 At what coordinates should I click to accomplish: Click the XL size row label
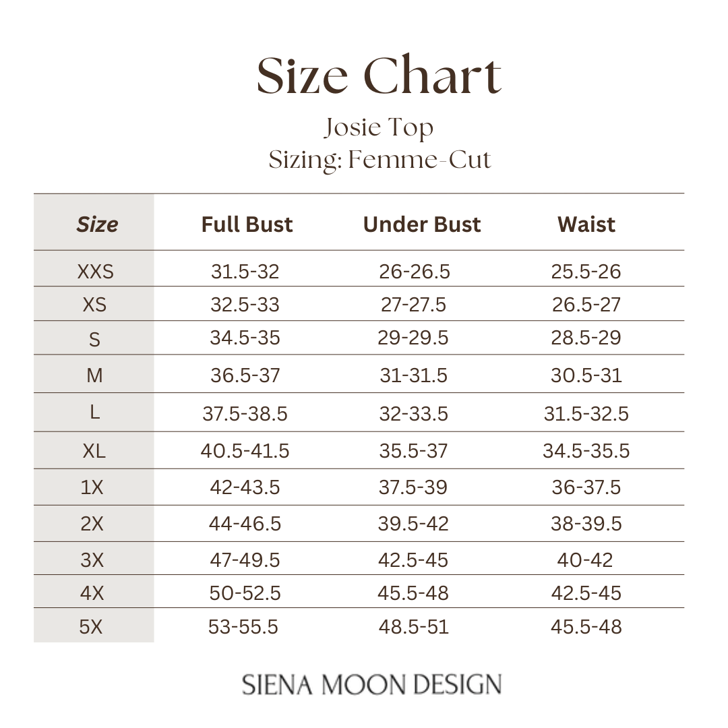(x=94, y=451)
